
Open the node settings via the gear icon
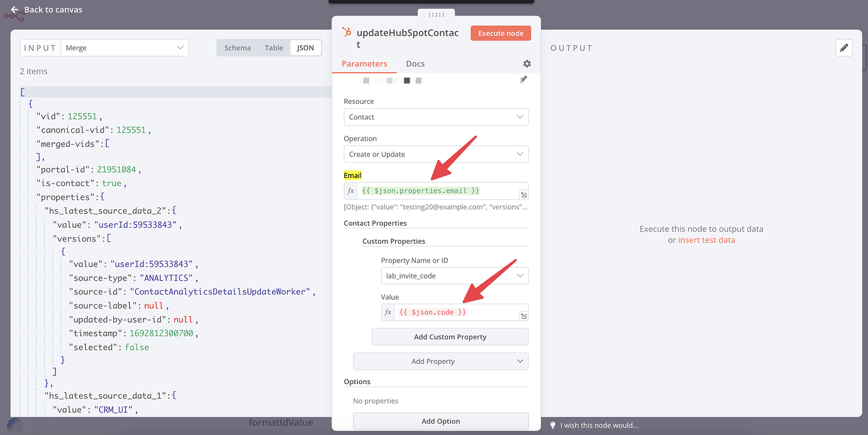[527, 63]
